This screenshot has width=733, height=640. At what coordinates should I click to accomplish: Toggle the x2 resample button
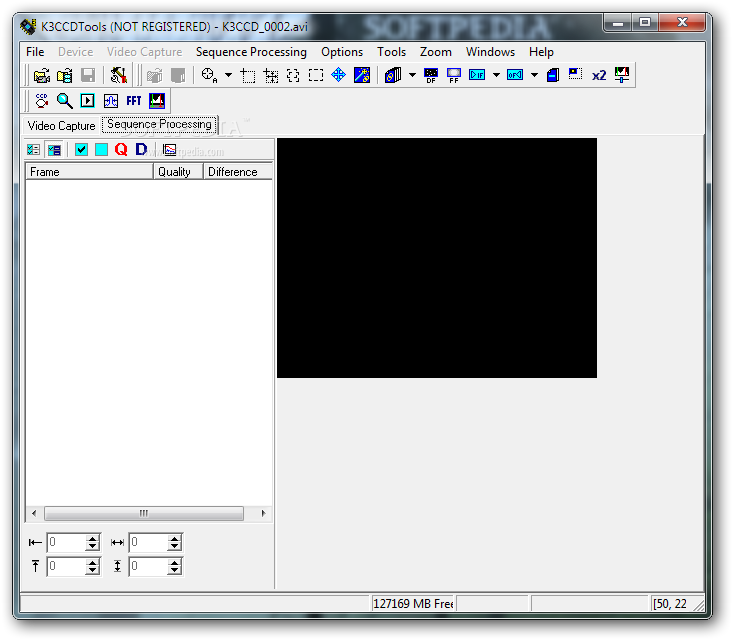(x=599, y=75)
